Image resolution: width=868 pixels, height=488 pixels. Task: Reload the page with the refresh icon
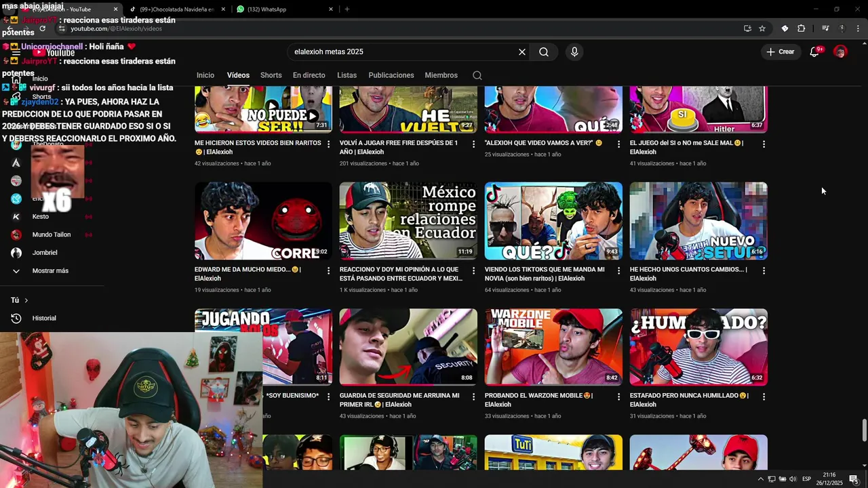(x=43, y=28)
